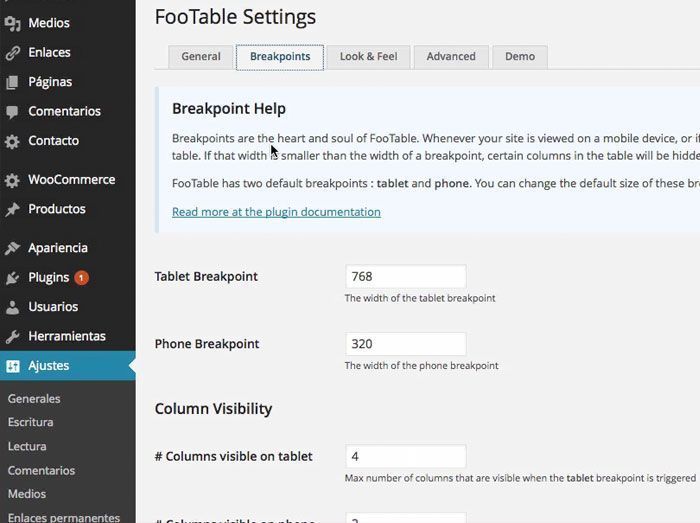Click the Usuarios person icon
700x523 pixels.
point(12,307)
